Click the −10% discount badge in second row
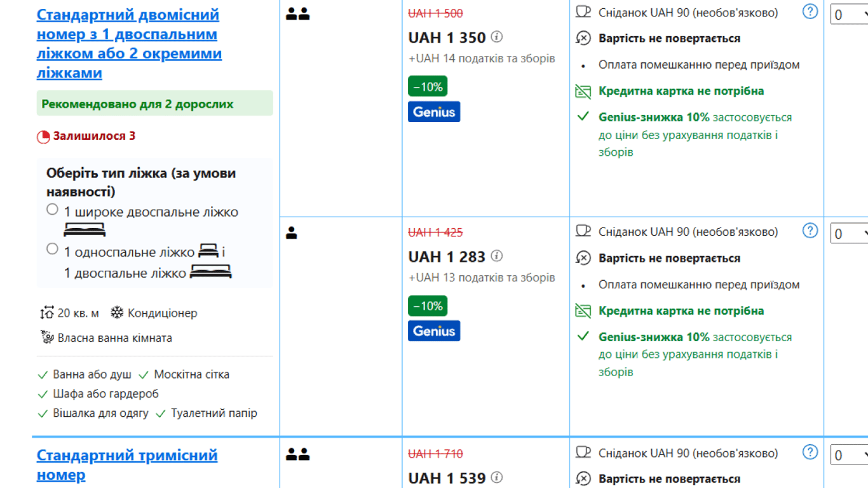Image resolution: width=868 pixels, height=488 pixels. coord(428,306)
